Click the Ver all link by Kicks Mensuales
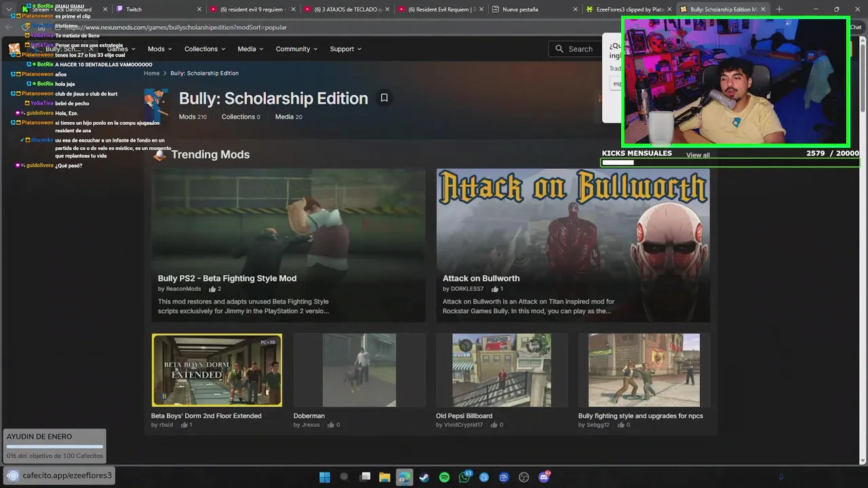 point(698,155)
